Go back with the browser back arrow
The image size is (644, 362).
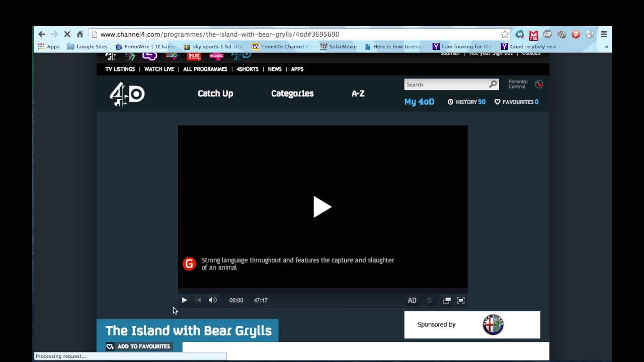click(x=42, y=34)
